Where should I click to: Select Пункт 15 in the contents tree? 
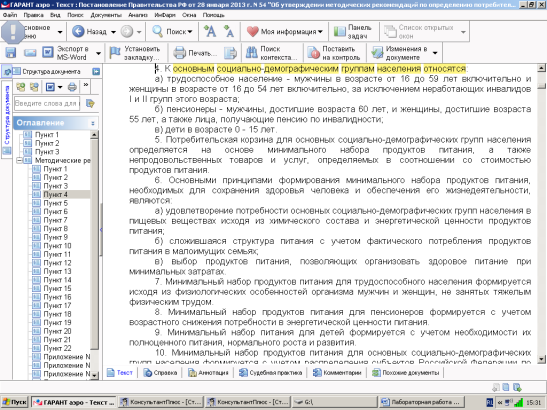[x=57, y=289]
